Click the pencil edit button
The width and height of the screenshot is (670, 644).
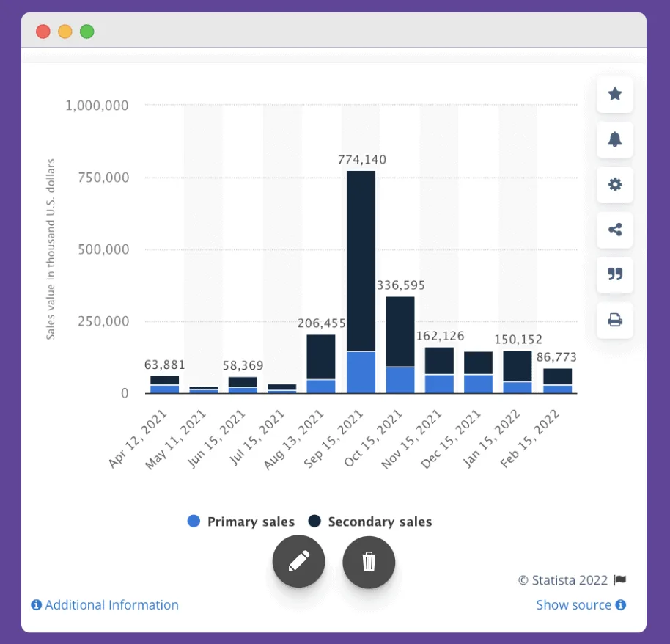coord(298,561)
